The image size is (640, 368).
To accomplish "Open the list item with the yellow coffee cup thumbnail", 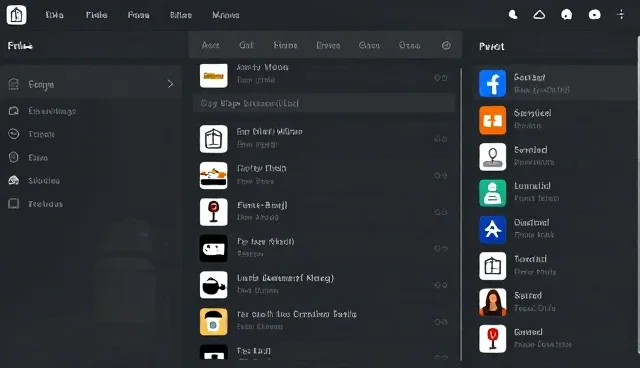I will pyautogui.click(x=324, y=321).
